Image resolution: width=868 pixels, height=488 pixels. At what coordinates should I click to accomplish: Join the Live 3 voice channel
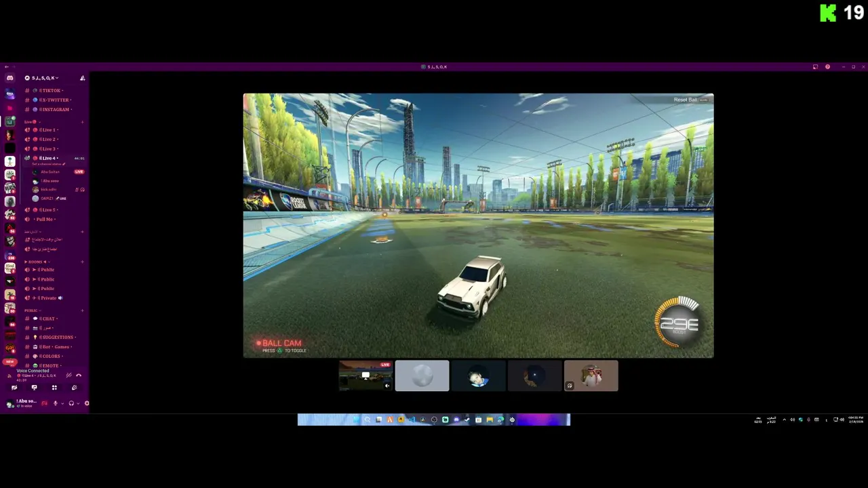pyautogui.click(x=52, y=148)
